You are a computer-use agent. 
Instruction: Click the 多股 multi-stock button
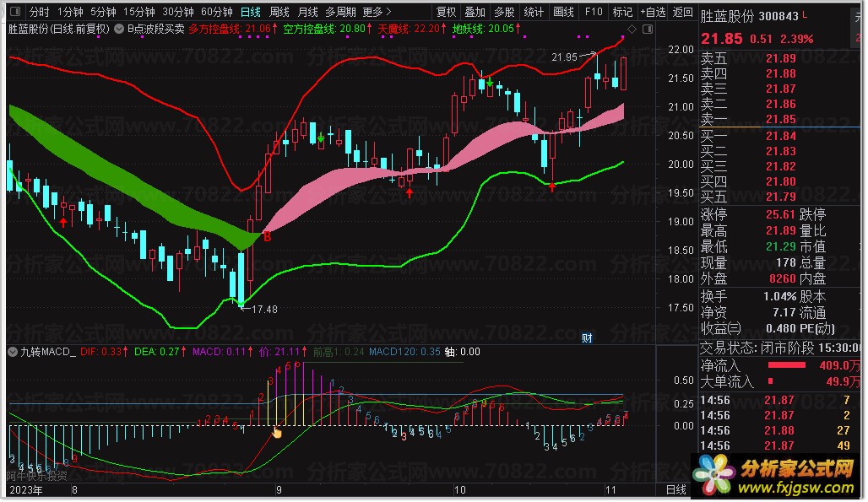click(504, 12)
